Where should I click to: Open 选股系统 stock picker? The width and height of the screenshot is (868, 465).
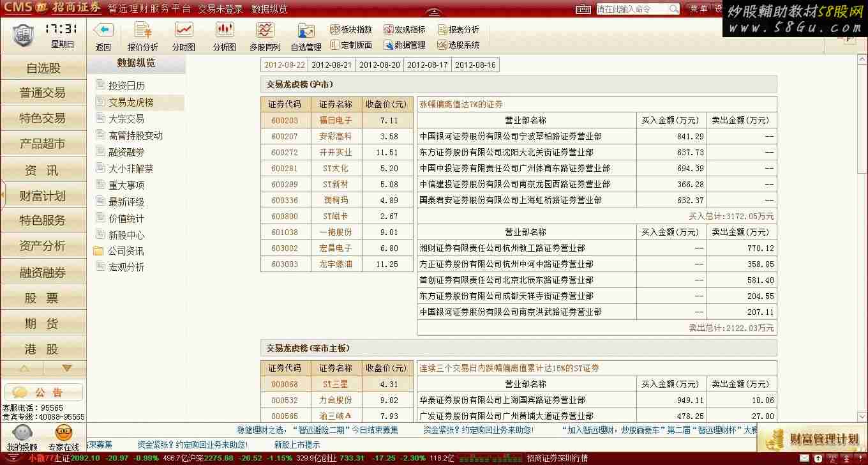coord(458,45)
